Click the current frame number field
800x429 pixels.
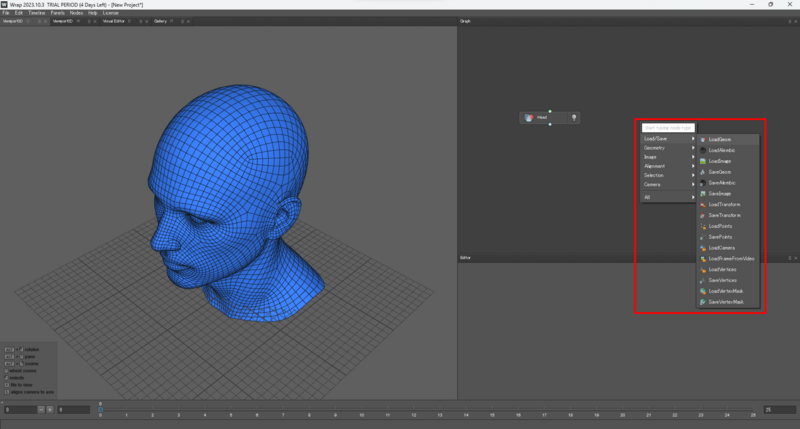click(x=73, y=410)
